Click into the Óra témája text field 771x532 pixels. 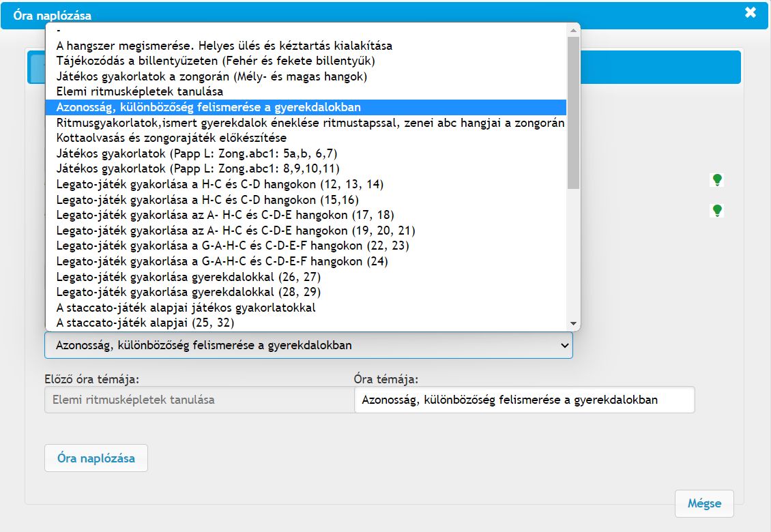click(x=524, y=400)
